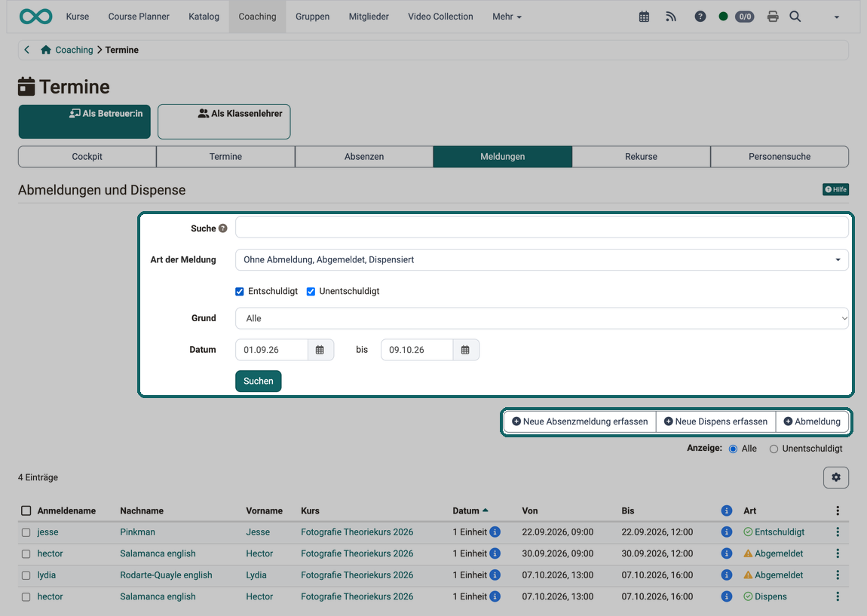The image size is (867, 616).
Task: Select the Alle display radio button
Action: [x=734, y=449]
